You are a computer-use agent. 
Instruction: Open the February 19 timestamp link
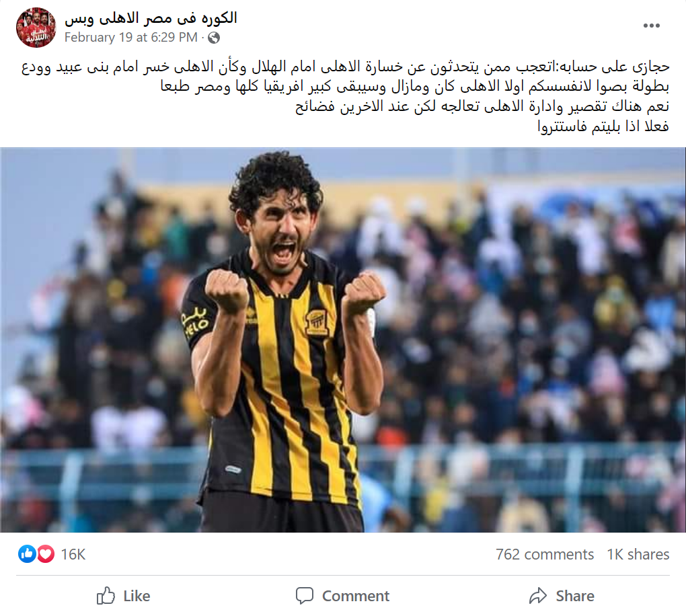coord(131,38)
